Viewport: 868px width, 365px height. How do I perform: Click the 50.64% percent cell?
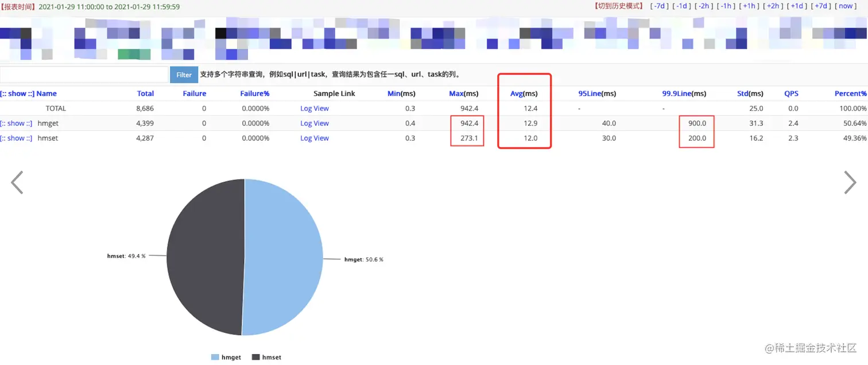[x=855, y=123]
